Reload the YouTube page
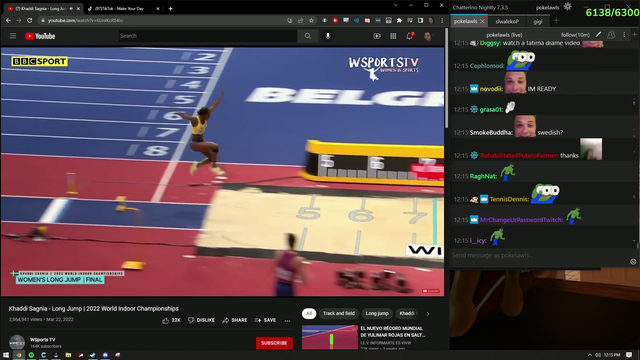The width and height of the screenshot is (640, 360). [29, 20]
